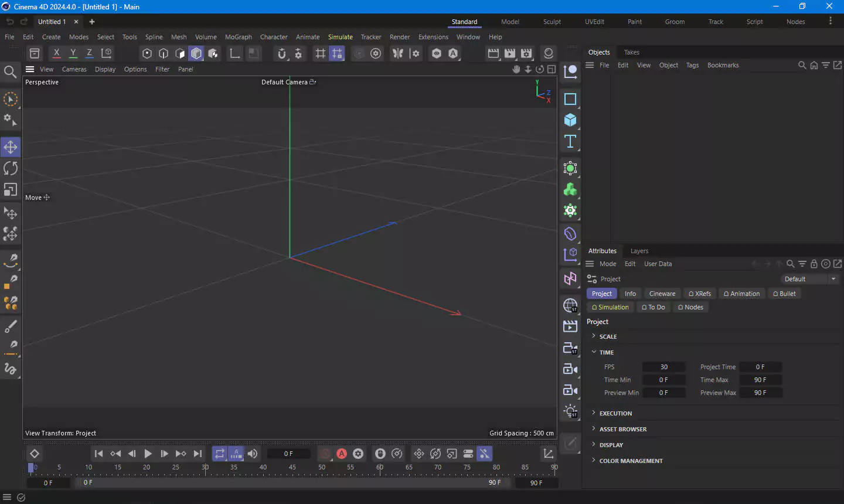Viewport: 844px width, 504px height.
Task: Click the cube primitive icon
Action: pyautogui.click(x=570, y=120)
